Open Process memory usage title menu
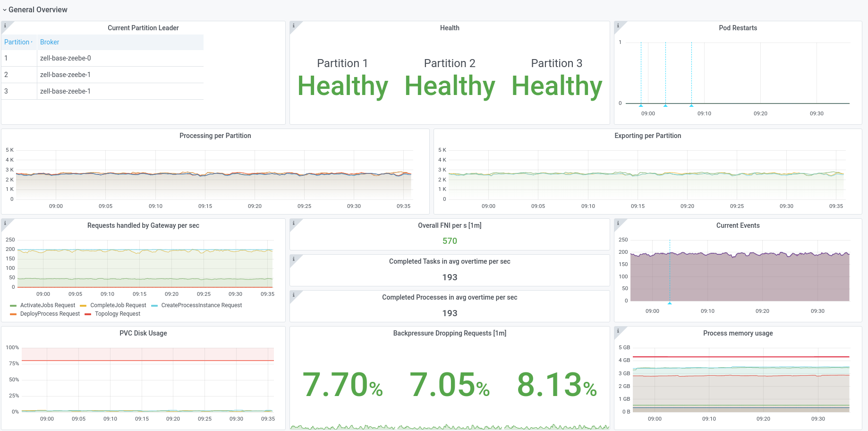 [x=738, y=333]
